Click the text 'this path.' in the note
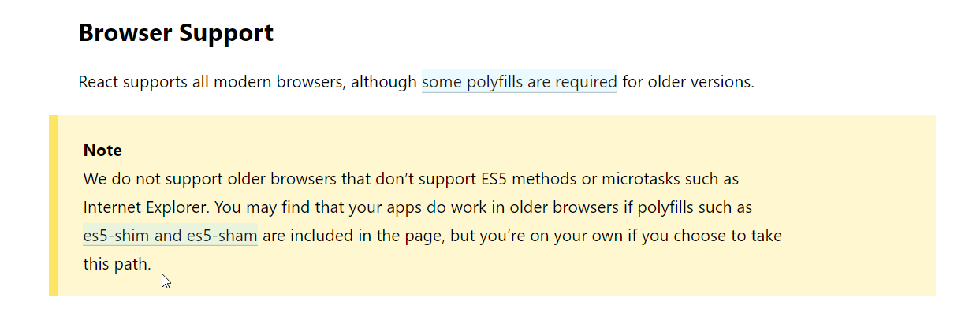The image size is (980, 335). [117, 264]
